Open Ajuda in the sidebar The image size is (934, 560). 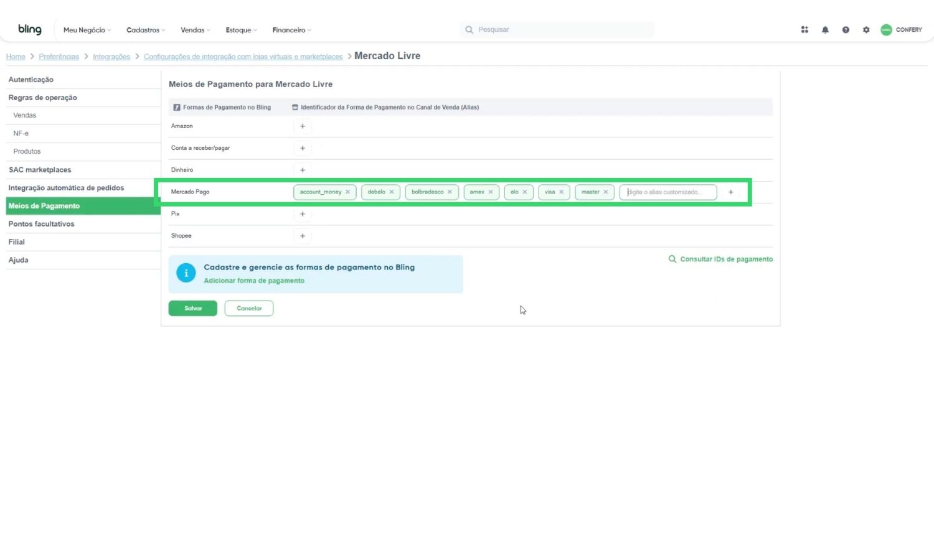(83, 260)
